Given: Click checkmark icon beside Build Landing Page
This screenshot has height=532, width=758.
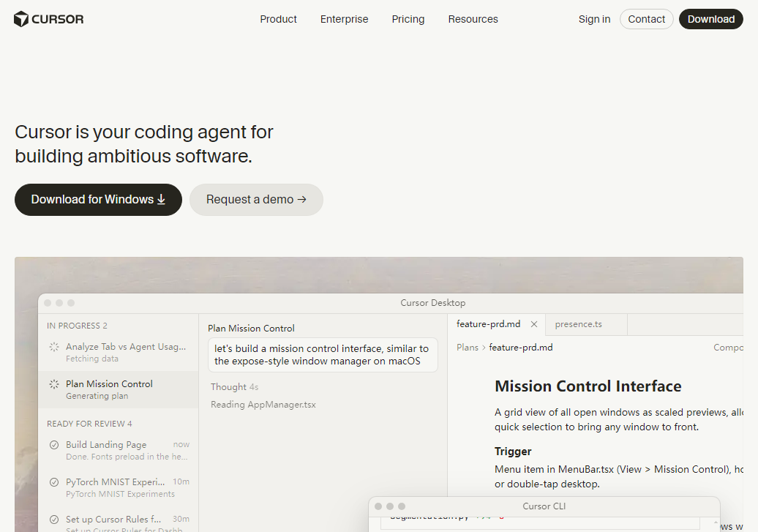Looking at the screenshot, I should click(54, 444).
